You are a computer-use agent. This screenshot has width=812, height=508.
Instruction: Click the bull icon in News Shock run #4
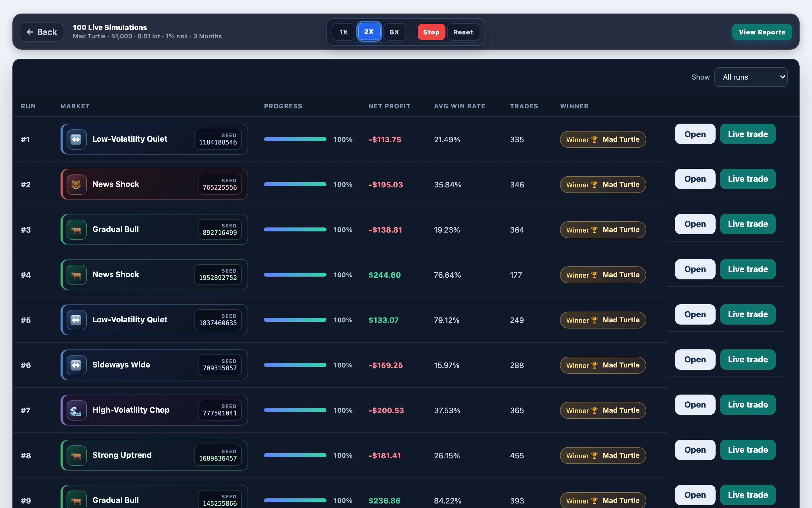[x=76, y=275]
